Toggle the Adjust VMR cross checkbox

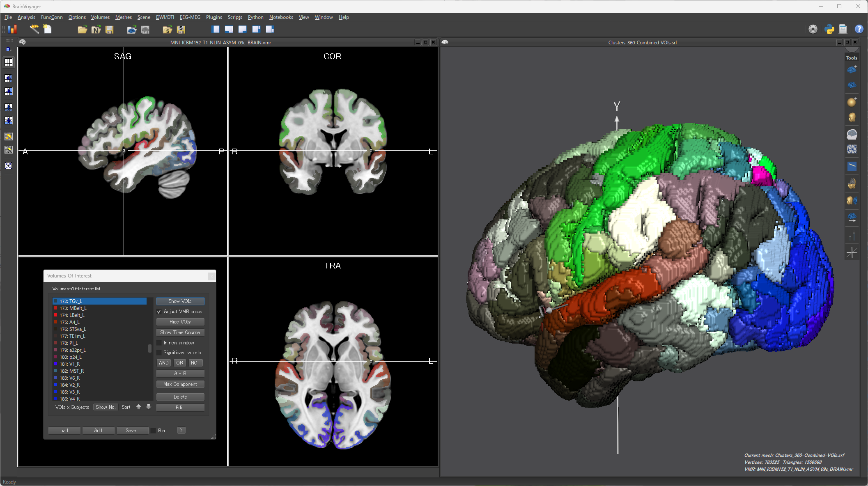click(159, 312)
